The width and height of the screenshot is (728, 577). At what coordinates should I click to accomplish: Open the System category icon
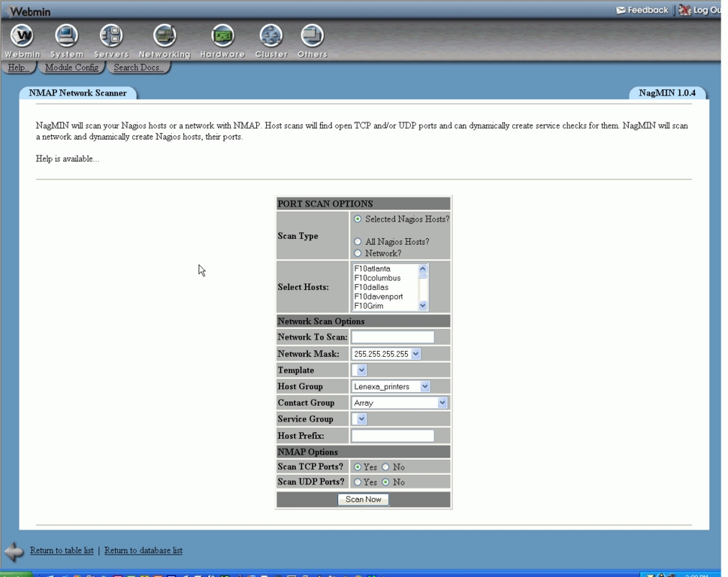pos(67,36)
